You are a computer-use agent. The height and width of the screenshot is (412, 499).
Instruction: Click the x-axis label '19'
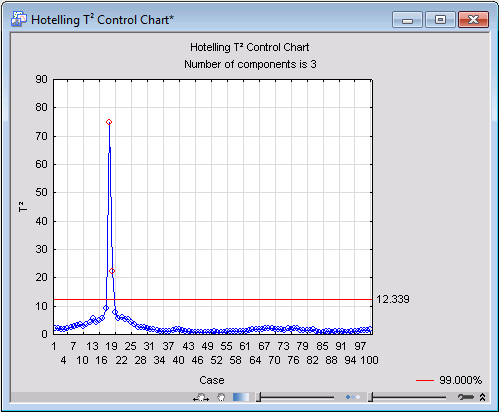tap(111, 346)
